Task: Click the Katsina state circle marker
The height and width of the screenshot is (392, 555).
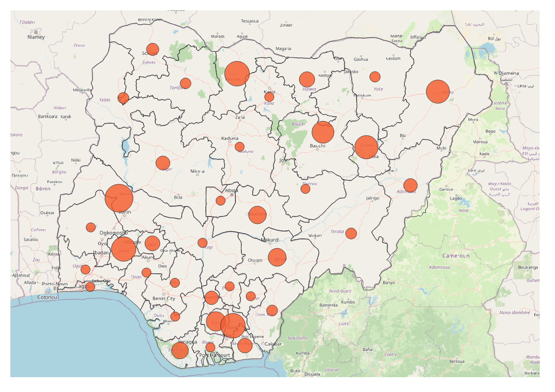Action: (x=236, y=75)
